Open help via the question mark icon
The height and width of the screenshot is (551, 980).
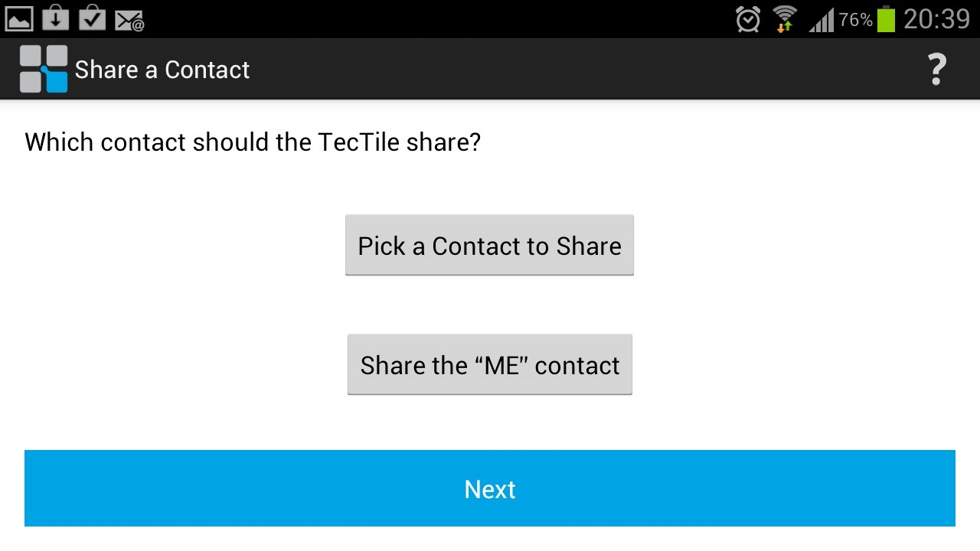click(x=936, y=70)
